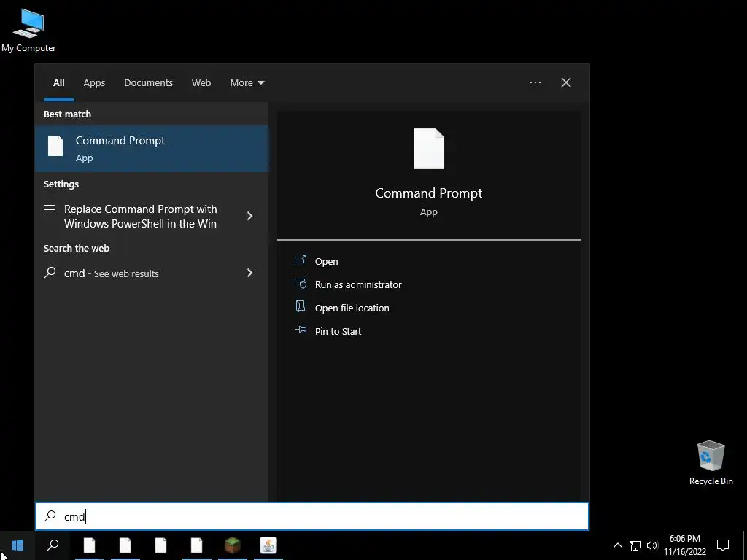Click the Open icon in preview pane
747x560 pixels.
coord(300,260)
